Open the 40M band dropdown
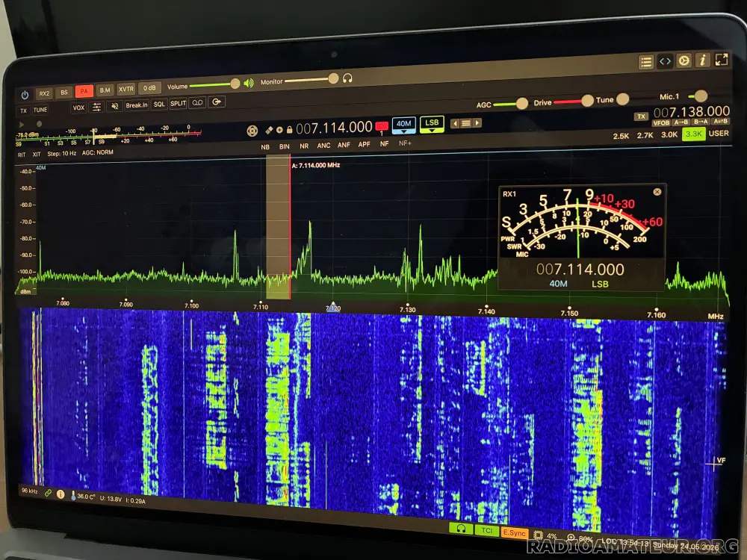Viewport: 747px width, 560px height. (403, 125)
